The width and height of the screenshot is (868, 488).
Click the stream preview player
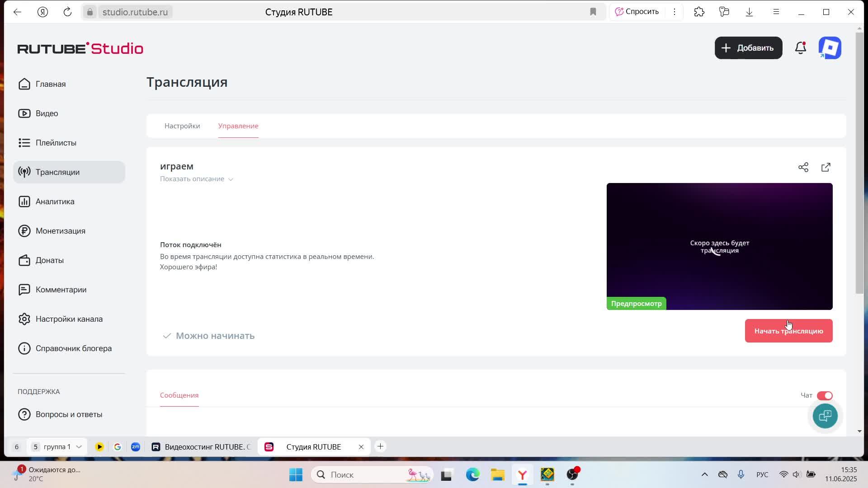[x=719, y=246]
